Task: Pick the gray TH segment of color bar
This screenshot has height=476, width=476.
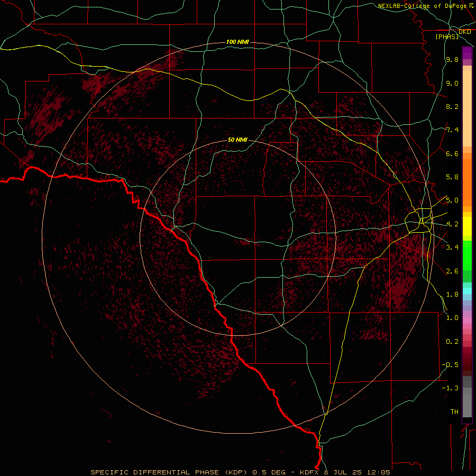Action: coord(467,405)
